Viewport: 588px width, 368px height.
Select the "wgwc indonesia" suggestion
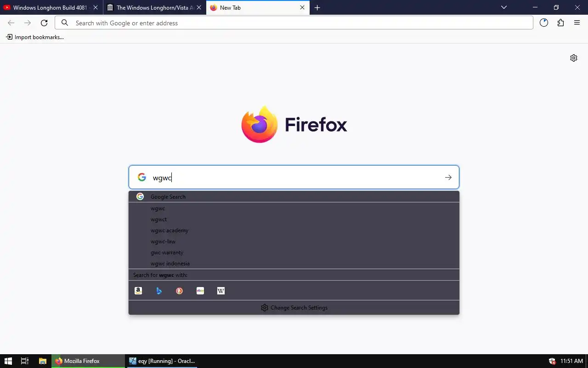[x=294, y=264]
